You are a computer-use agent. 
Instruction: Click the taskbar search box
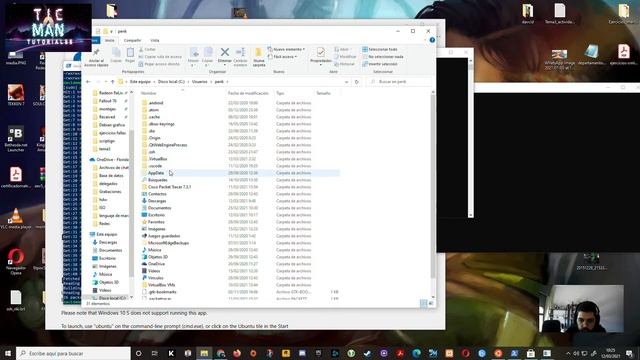pyautogui.click(x=73, y=353)
